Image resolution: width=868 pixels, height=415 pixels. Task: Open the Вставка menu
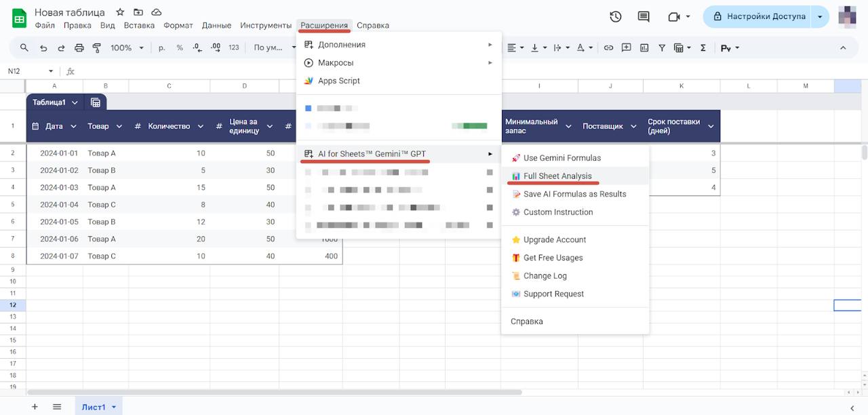click(x=139, y=25)
